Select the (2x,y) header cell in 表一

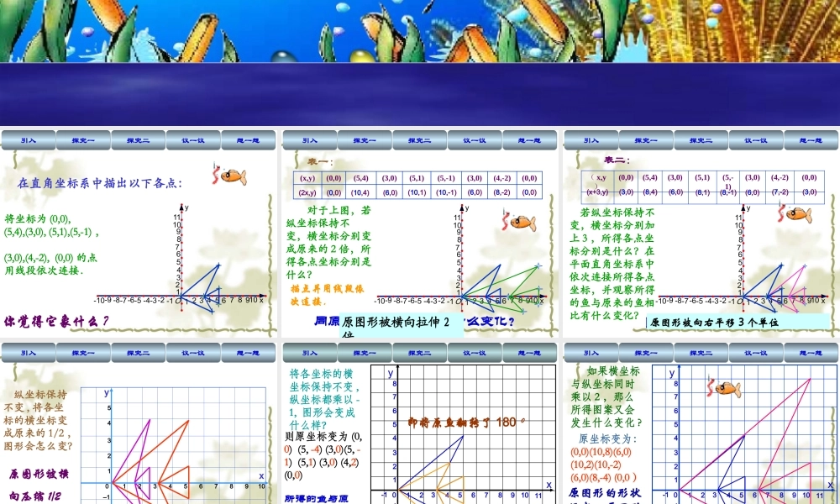pos(307,192)
